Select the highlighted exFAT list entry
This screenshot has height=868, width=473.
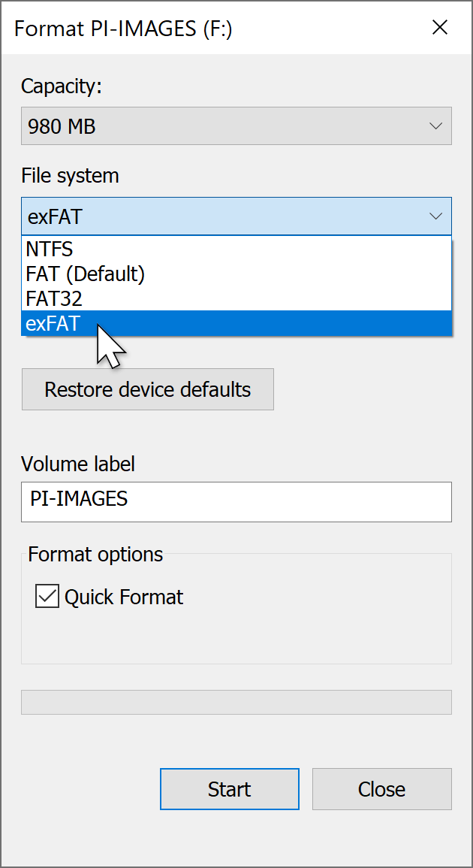pyautogui.click(x=53, y=323)
